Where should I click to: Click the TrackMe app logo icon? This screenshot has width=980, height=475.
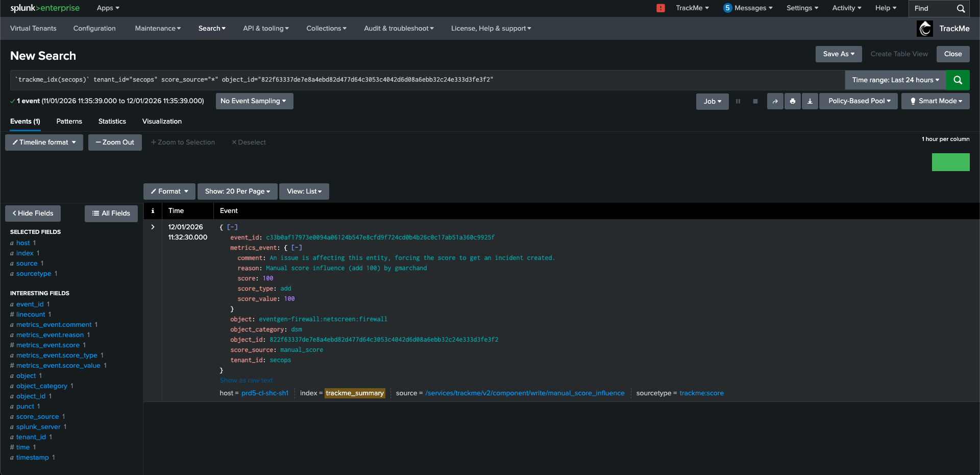click(925, 29)
